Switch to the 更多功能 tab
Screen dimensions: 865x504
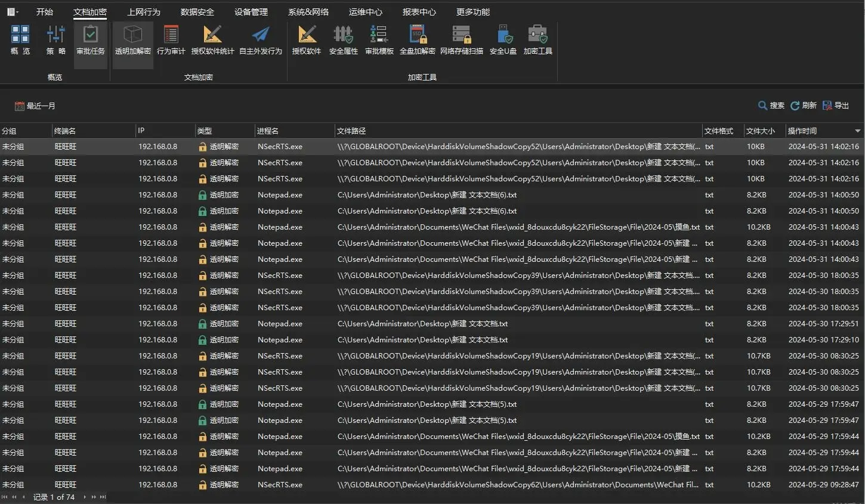coord(473,12)
